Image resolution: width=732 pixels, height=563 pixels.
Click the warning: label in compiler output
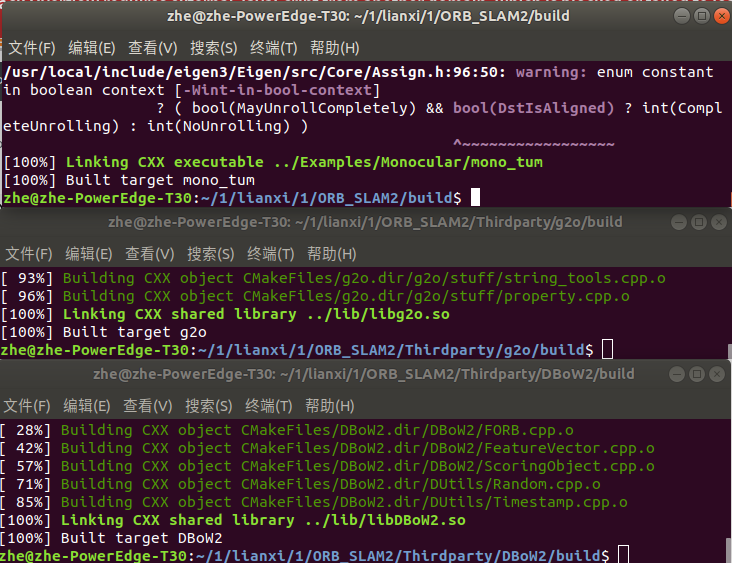[x=551, y=72]
